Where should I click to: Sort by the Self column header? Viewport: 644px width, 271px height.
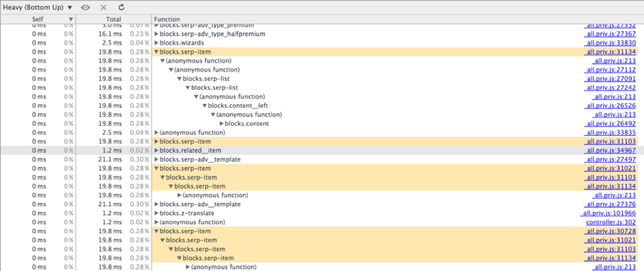38,19
